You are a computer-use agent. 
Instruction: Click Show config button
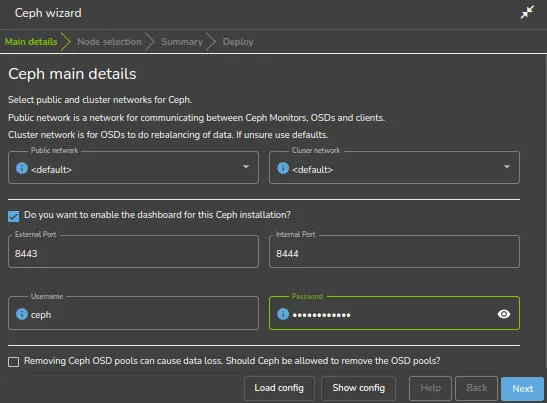[x=358, y=388]
